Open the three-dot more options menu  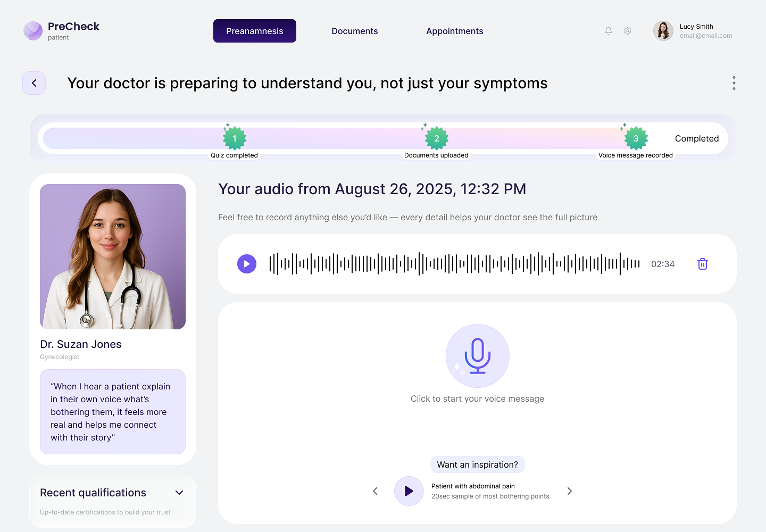tap(734, 83)
